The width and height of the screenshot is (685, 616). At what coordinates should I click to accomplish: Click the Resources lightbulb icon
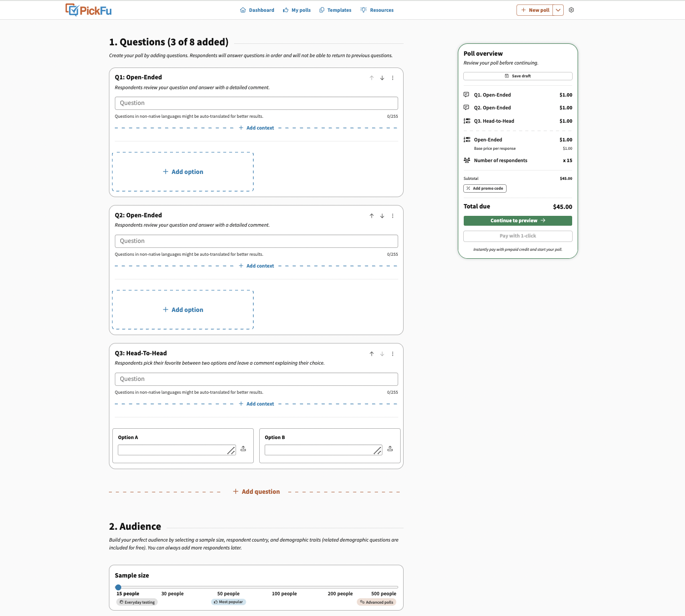point(363,10)
